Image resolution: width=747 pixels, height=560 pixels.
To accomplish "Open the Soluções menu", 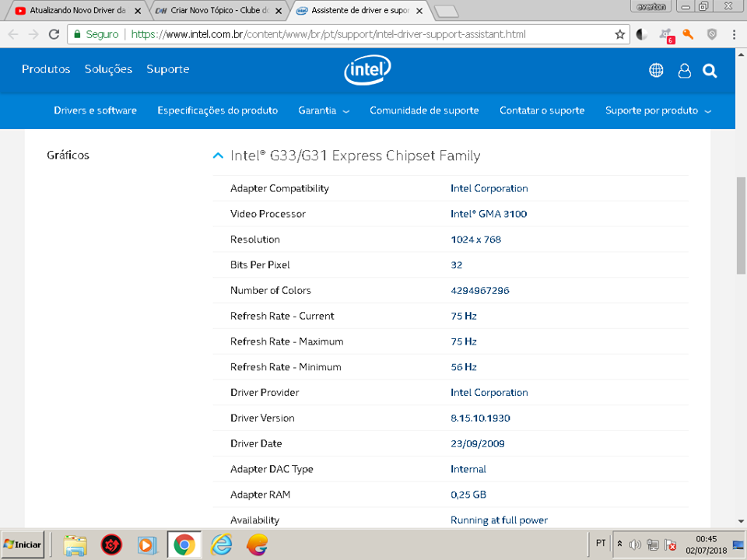I will (x=108, y=69).
